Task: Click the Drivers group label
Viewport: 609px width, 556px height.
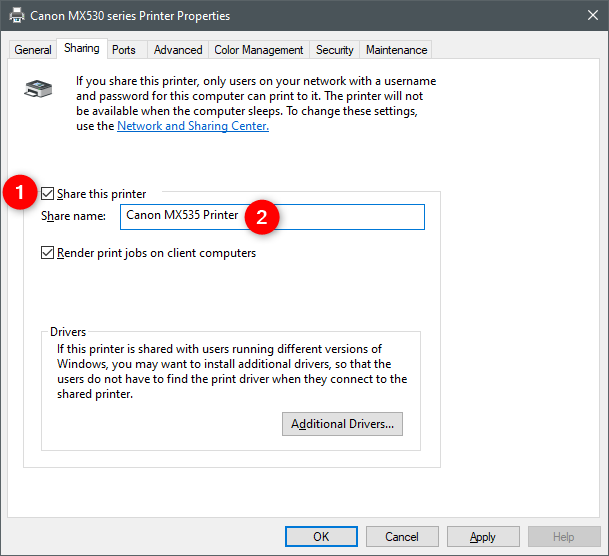Action: click(68, 332)
